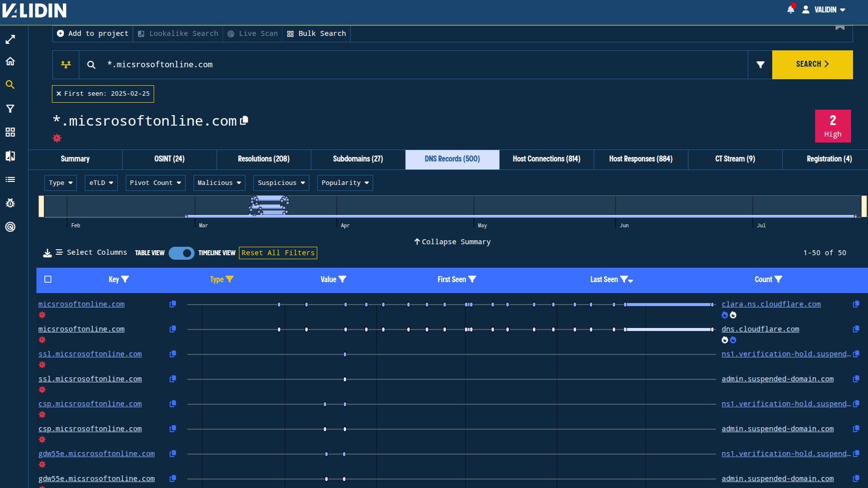The height and width of the screenshot is (488, 868).
Task: Open the search sidebar icon
Action: pyautogui.click(x=10, y=85)
